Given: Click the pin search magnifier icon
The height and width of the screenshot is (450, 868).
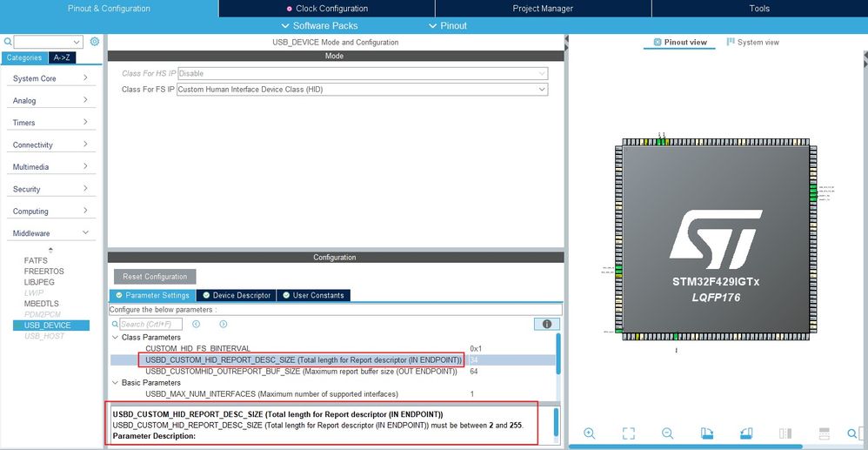Looking at the screenshot, I should [852, 433].
